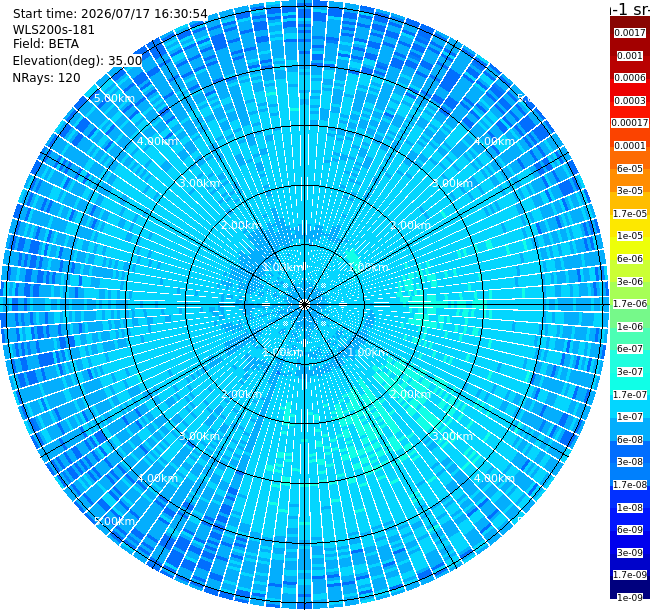Click the 1.7e-07 cyan colorbar label
The image size is (650, 610).
[630, 395]
